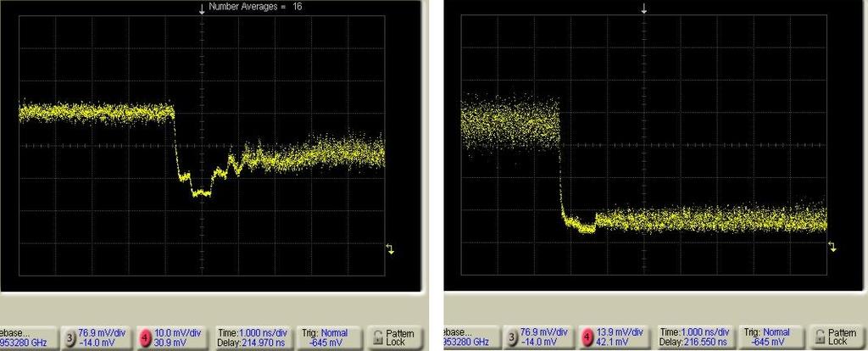Click Pattern Lock button beside Delay 216.550 ns scope

[838, 337]
